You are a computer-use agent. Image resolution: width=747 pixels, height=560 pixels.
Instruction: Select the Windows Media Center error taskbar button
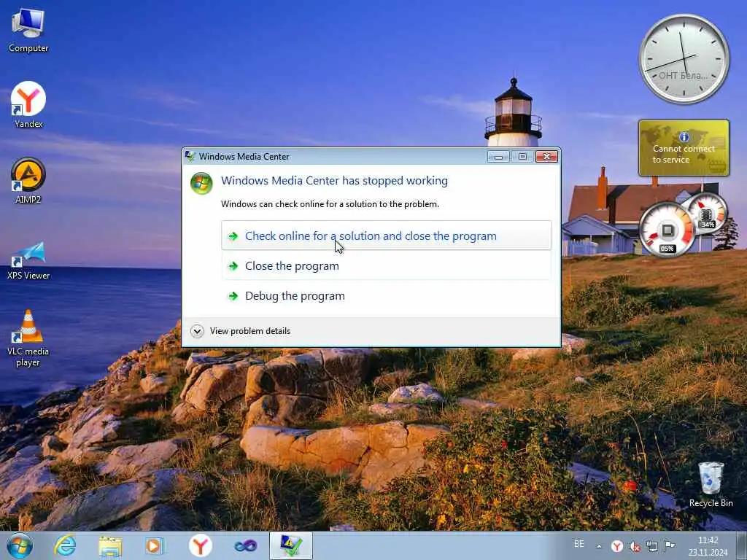pyautogui.click(x=290, y=545)
